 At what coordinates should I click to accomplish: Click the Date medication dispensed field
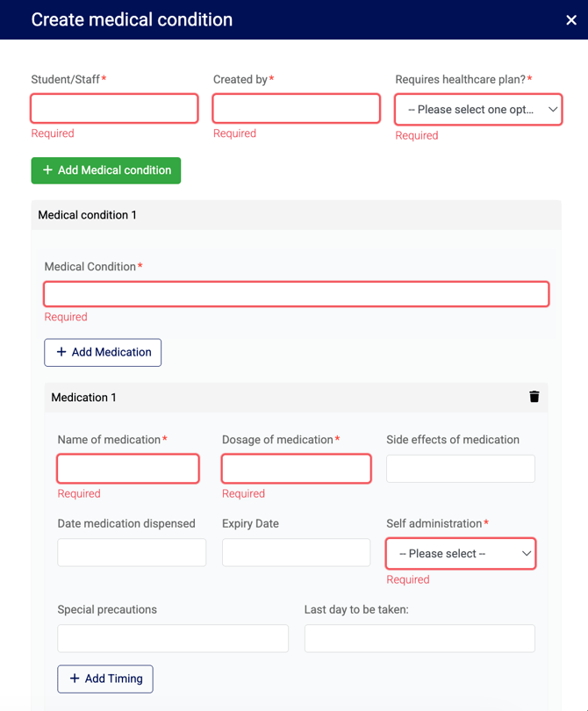pyautogui.click(x=132, y=552)
